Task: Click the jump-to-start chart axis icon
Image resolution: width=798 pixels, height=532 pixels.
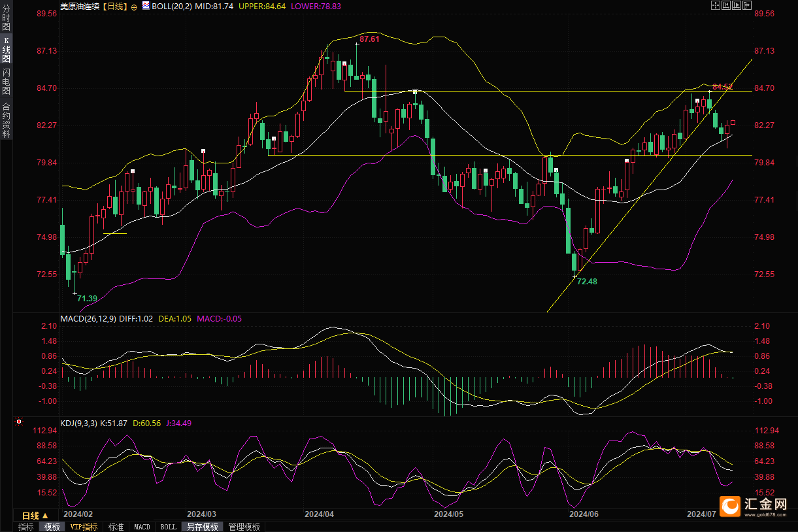Action: [x=725, y=5]
